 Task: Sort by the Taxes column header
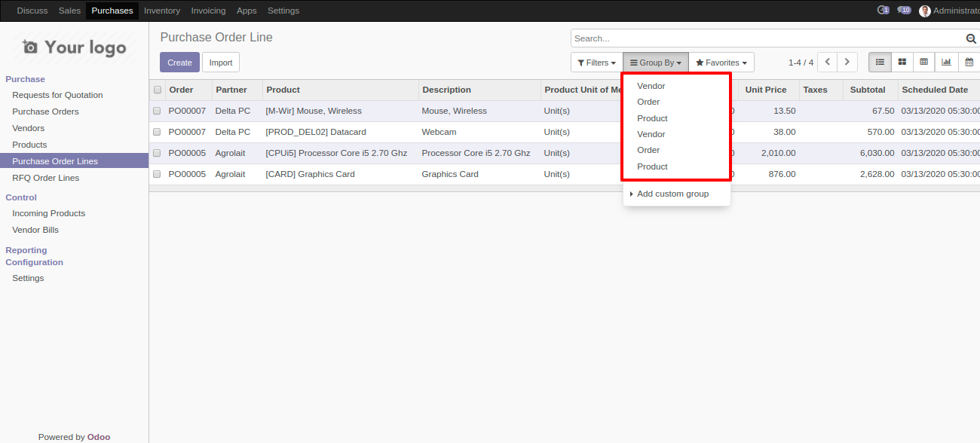point(821,90)
